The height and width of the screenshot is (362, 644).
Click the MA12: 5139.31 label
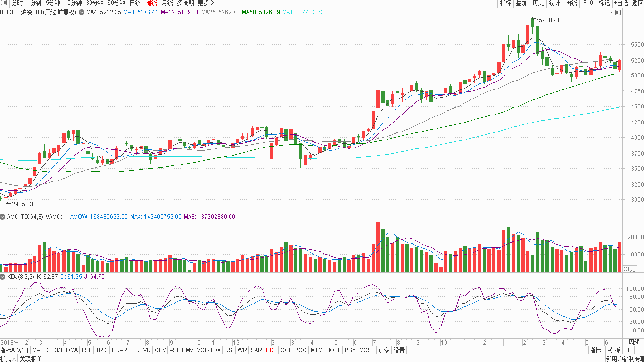(179, 12)
